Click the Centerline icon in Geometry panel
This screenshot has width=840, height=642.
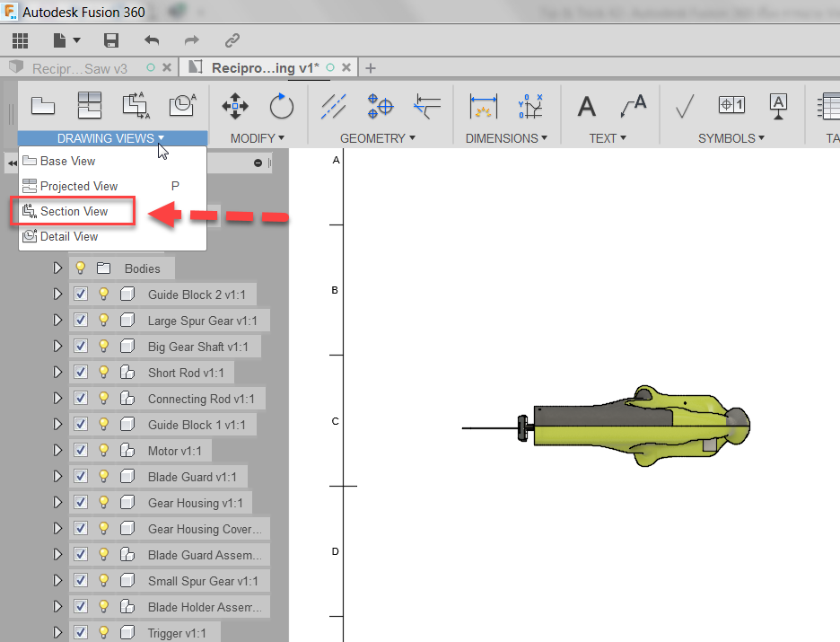coord(333,105)
